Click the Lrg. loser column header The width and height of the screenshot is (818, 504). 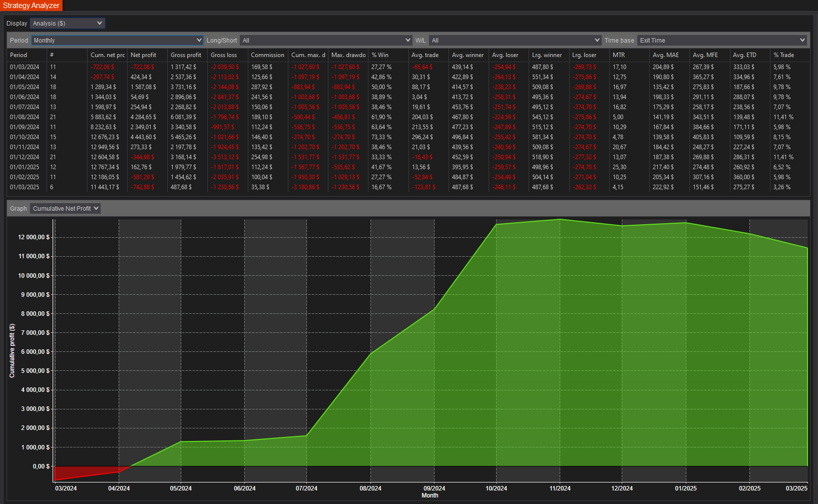[x=589, y=55]
